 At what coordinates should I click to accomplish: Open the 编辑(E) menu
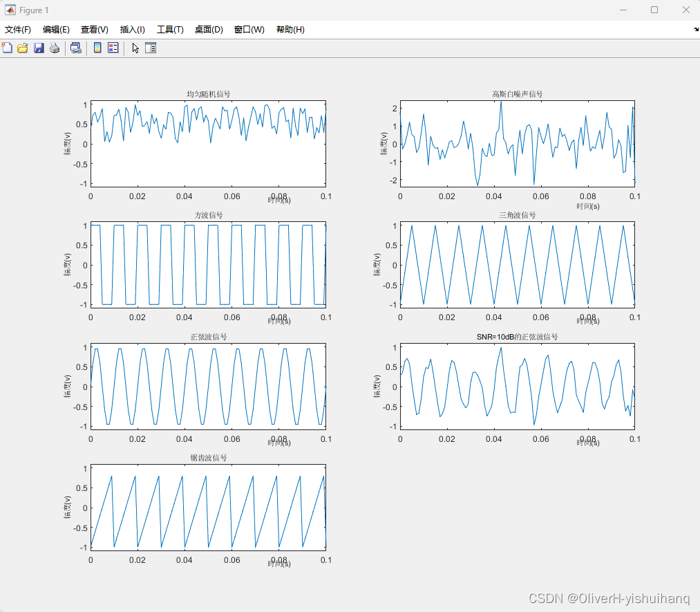pos(56,30)
